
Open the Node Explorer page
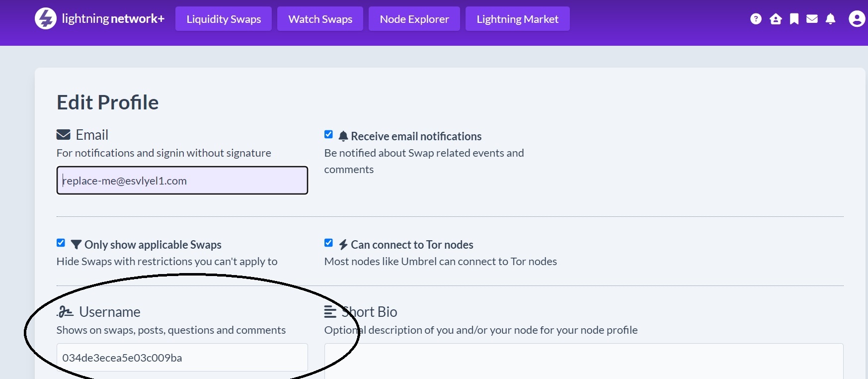[x=414, y=19]
